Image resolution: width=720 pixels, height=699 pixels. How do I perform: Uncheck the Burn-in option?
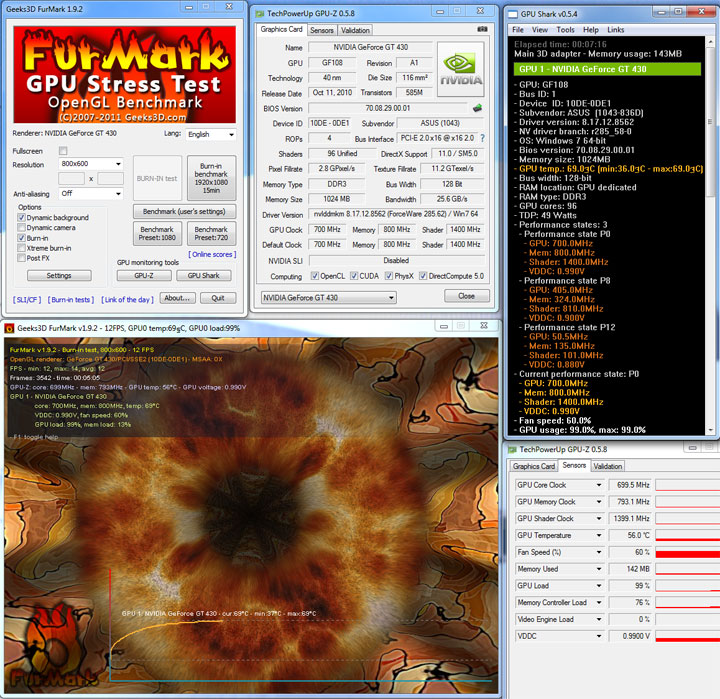point(21,238)
